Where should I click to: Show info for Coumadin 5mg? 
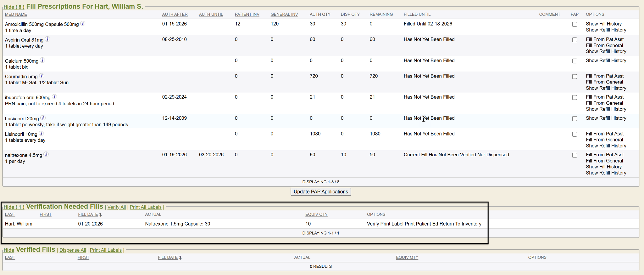tap(42, 76)
